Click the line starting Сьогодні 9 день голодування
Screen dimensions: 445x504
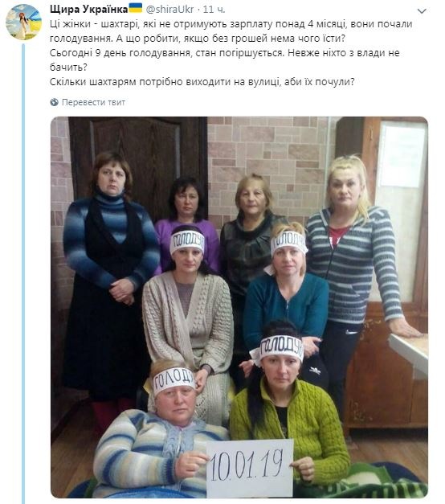click(225, 53)
